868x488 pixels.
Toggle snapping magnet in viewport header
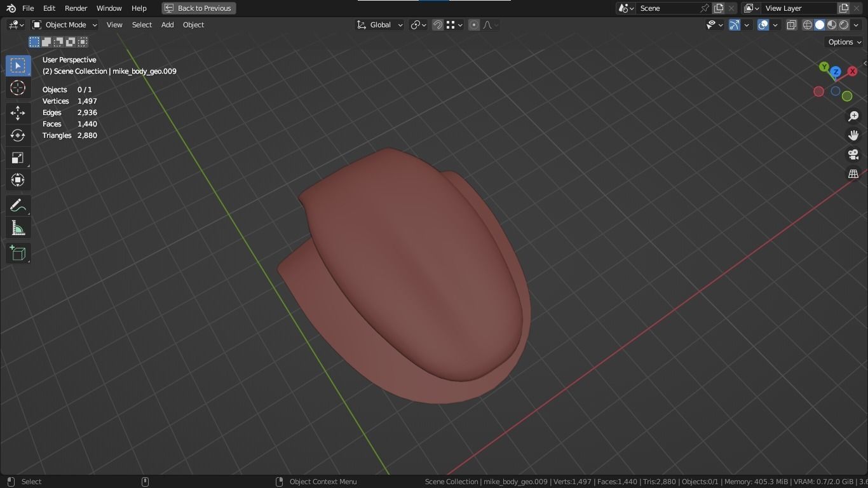click(438, 25)
